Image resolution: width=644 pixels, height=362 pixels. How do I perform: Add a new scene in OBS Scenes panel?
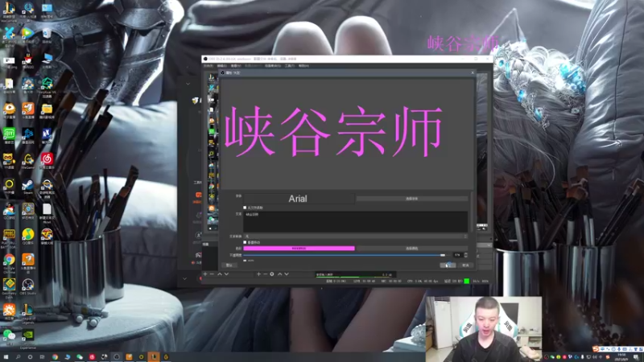pyautogui.click(x=205, y=274)
